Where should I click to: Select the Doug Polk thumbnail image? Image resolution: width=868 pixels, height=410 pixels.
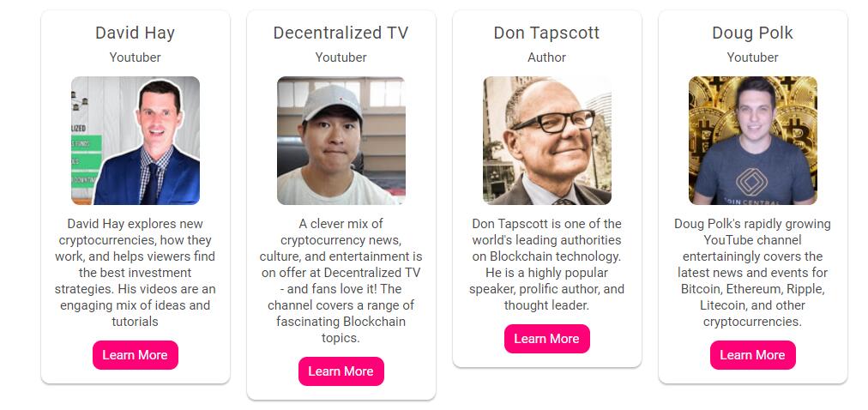(x=753, y=141)
